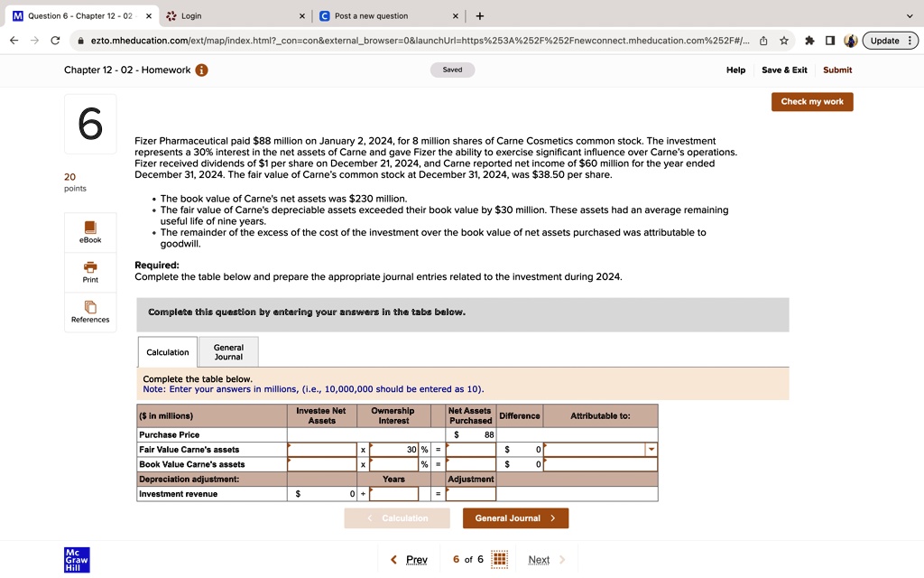Close the Login browser tab
Image resolution: width=924 pixels, height=578 pixels.
point(302,16)
